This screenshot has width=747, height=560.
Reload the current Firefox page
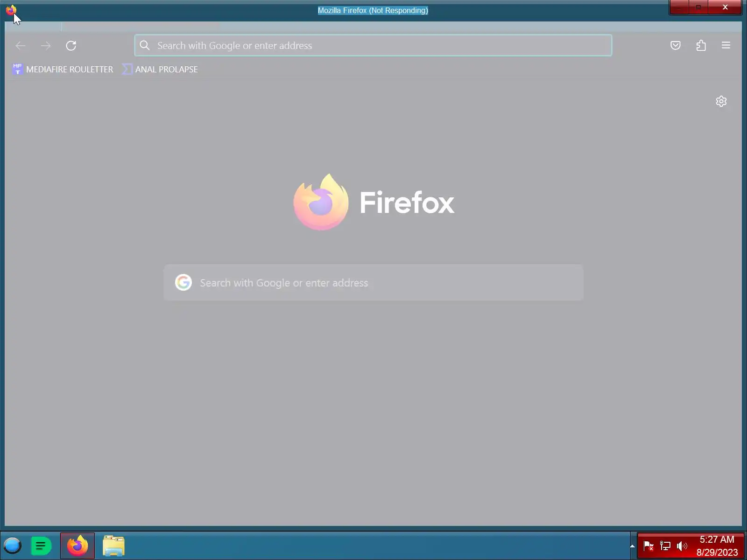tap(71, 46)
